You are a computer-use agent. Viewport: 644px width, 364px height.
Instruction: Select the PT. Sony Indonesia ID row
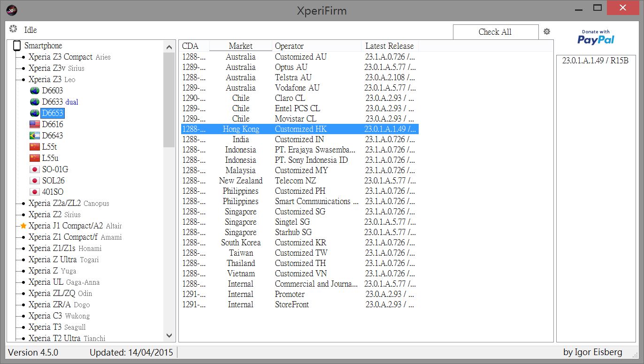coord(299,160)
